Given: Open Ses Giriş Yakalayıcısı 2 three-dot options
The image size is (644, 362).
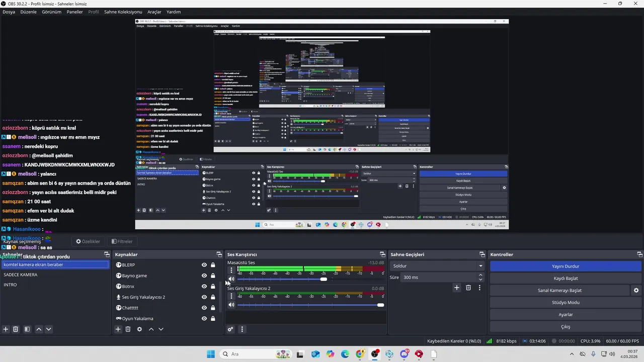Looking at the screenshot, I should click(x=231, y=296).
